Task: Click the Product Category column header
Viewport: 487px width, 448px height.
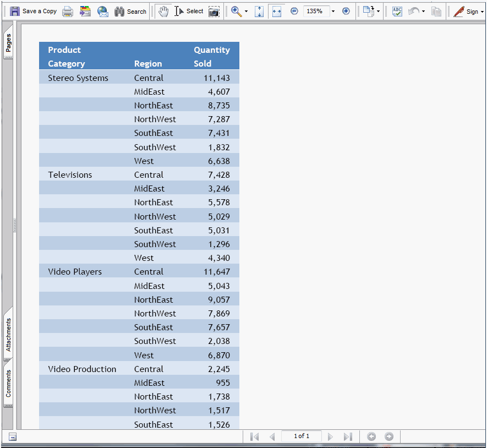Action: coord(66,57)
